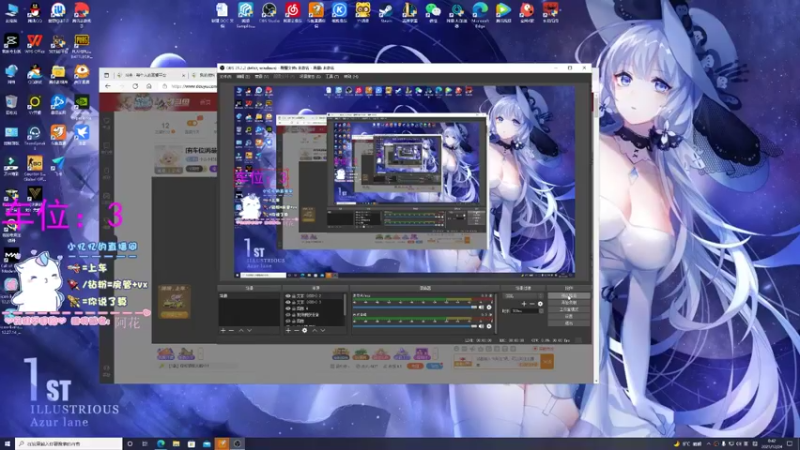Move source down arrow in OBS Sources panel
Screen dimensions: 800x450
(x=323, y=331)
